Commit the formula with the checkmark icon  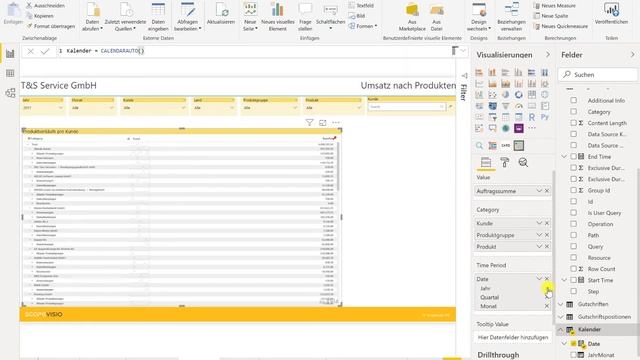coord(45,51)
